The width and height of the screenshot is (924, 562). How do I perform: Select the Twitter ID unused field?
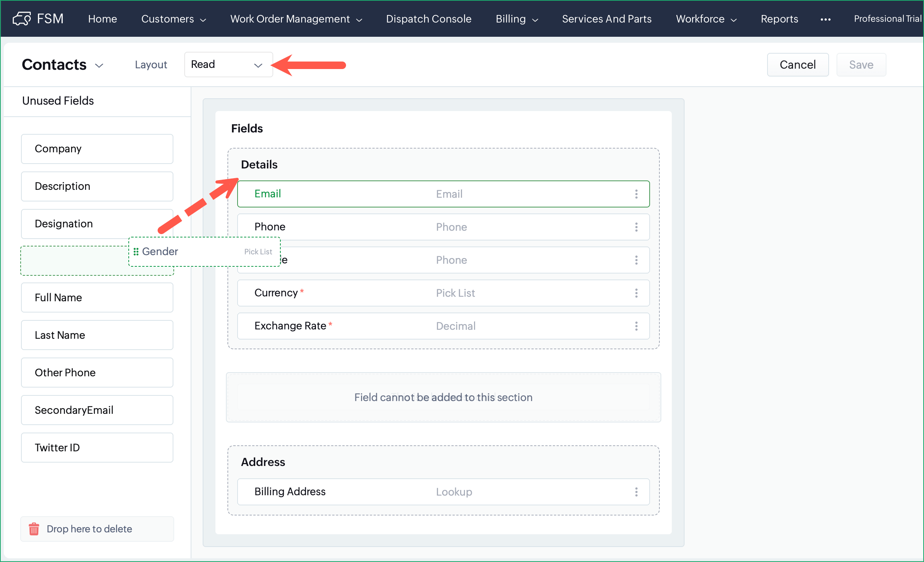pyautogui.click(x=97, y=448)
